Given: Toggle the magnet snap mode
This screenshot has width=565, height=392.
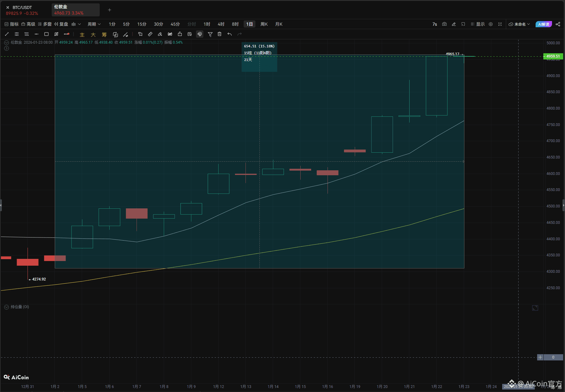Looking at the screenshot, I should [200, 34].
